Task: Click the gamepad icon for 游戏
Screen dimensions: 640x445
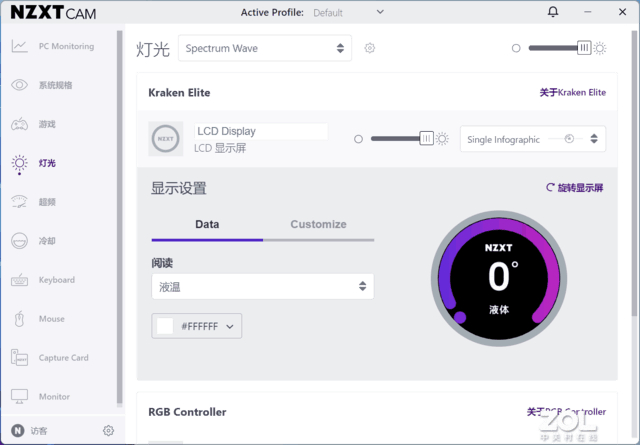Action: [x=19, y=124]
